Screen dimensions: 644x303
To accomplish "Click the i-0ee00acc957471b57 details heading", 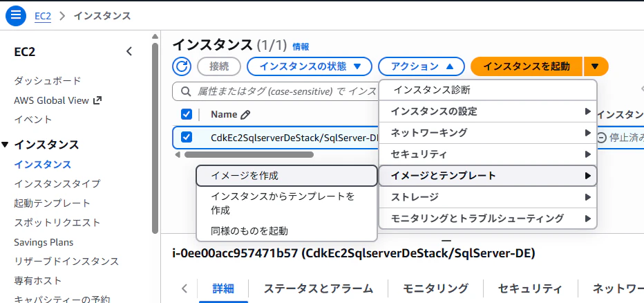I will click(354, 254).
